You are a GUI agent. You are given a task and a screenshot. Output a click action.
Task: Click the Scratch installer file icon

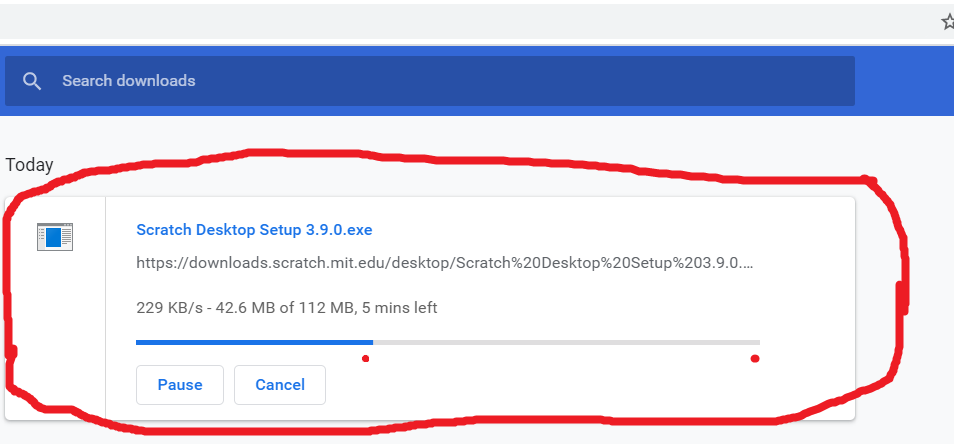55,237
